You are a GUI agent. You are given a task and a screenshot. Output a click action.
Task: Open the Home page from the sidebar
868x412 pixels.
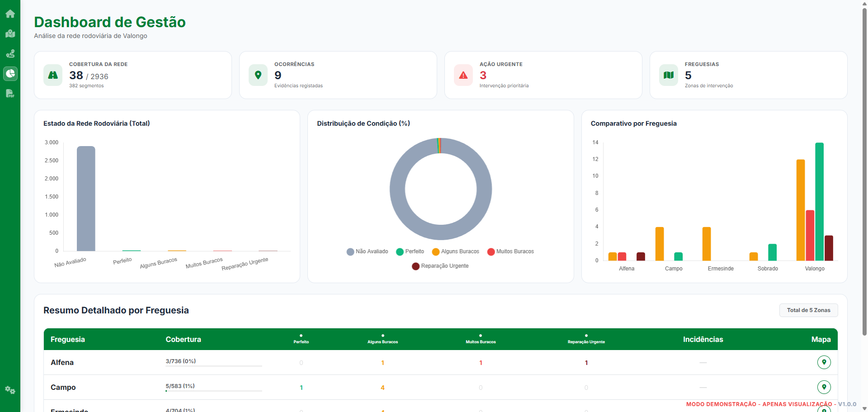coord(10,14)
